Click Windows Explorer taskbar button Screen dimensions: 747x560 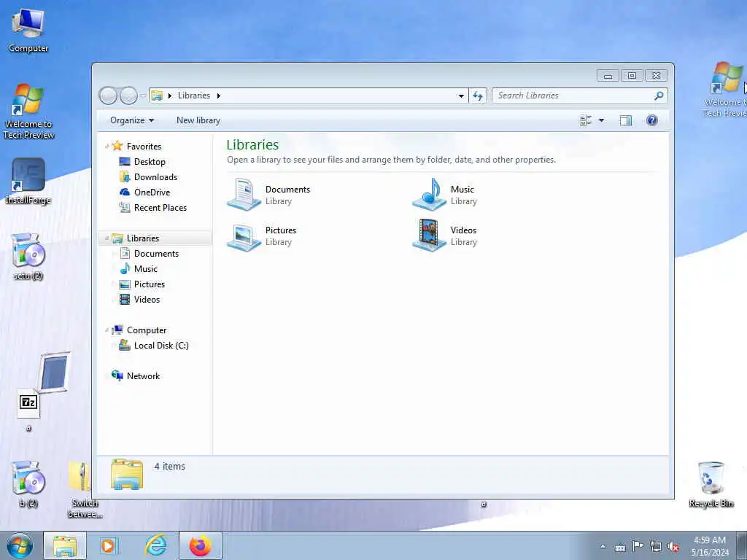point(65,545)
